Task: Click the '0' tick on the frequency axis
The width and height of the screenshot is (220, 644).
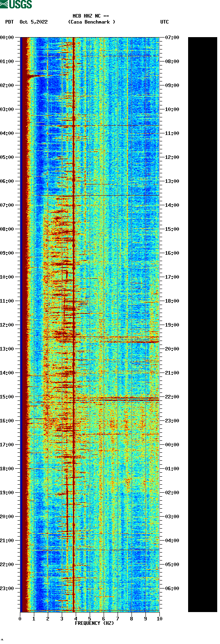Action: point(20,619)
